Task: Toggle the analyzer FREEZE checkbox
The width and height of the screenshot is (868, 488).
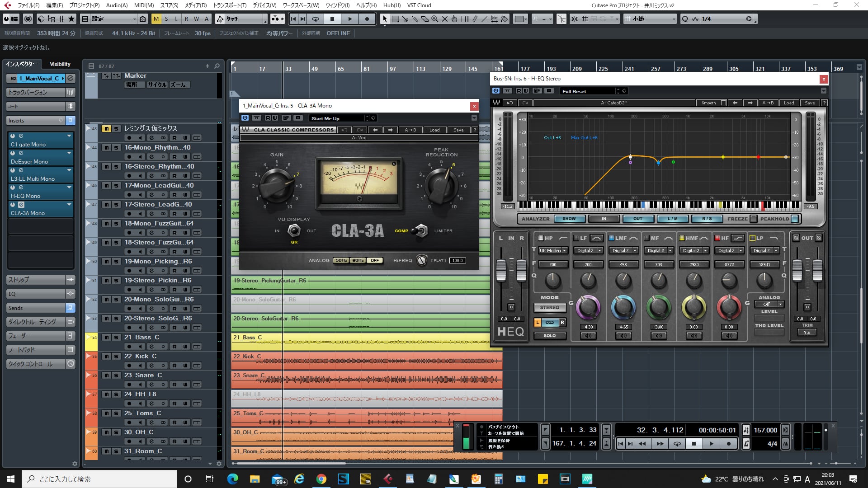Action: pos(753,219)
